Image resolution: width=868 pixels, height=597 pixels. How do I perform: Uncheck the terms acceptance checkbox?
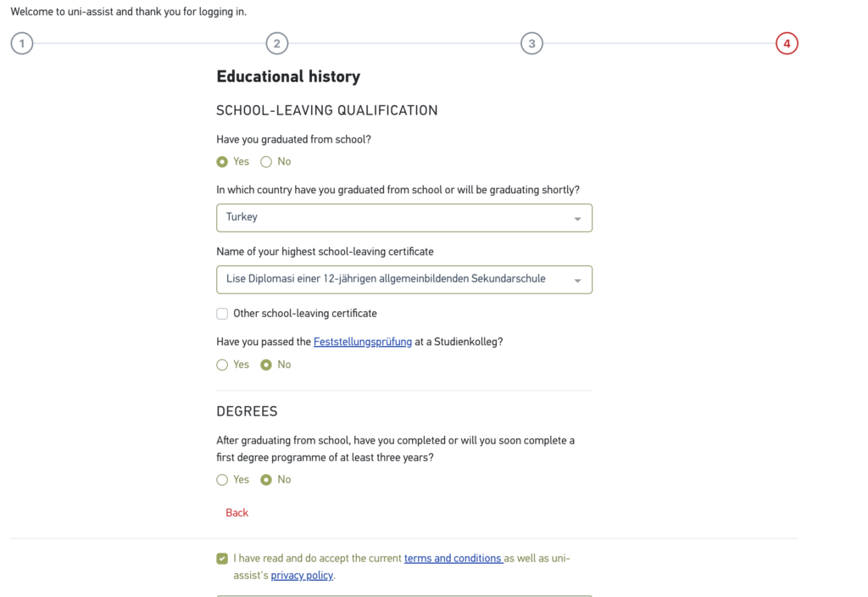222,558
